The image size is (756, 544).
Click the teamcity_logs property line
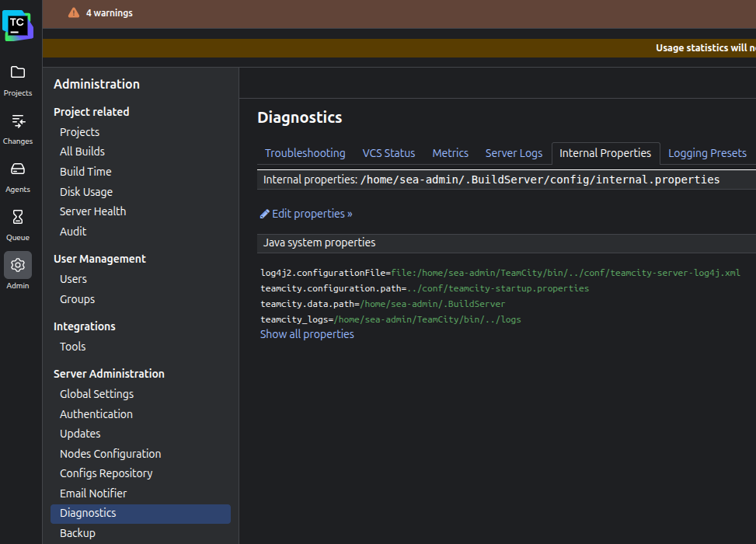(x=391, y=319)
